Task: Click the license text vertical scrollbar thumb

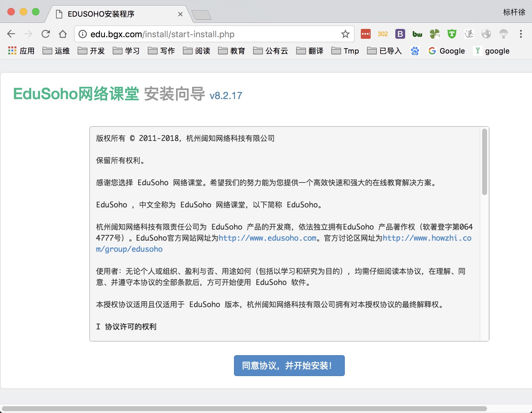Action: click(x=485, y=162)
